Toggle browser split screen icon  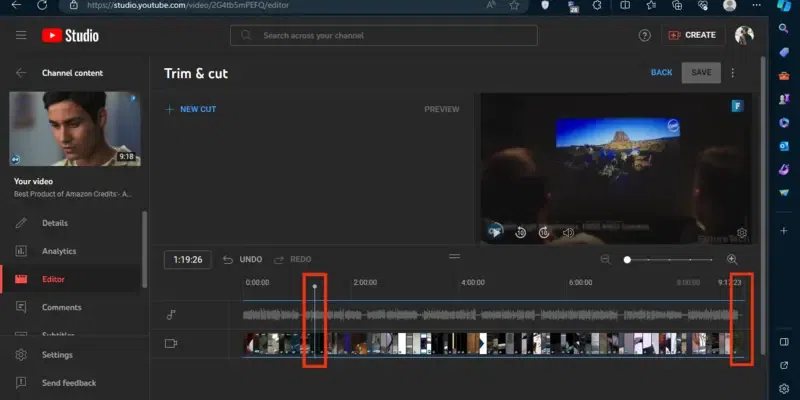(625, 5)
